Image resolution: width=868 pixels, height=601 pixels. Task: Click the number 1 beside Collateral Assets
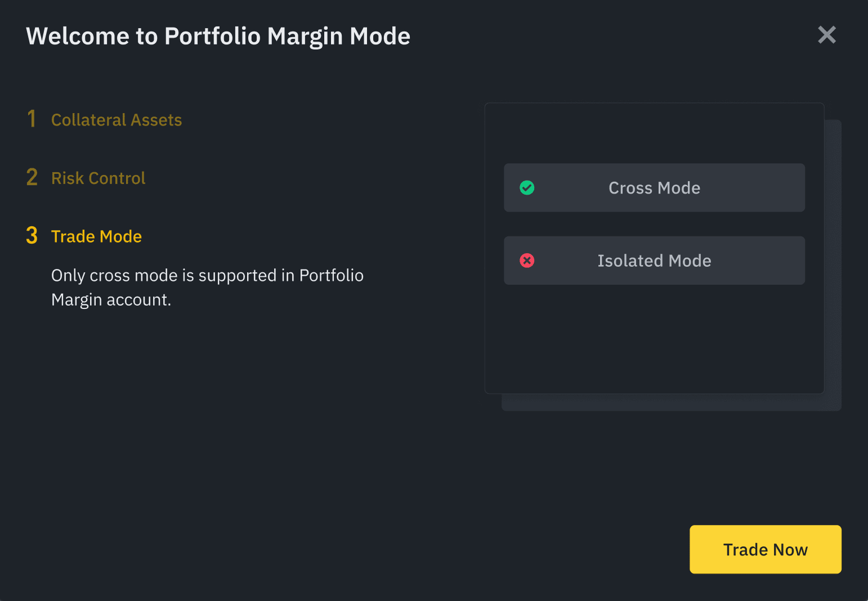point(32,119)
